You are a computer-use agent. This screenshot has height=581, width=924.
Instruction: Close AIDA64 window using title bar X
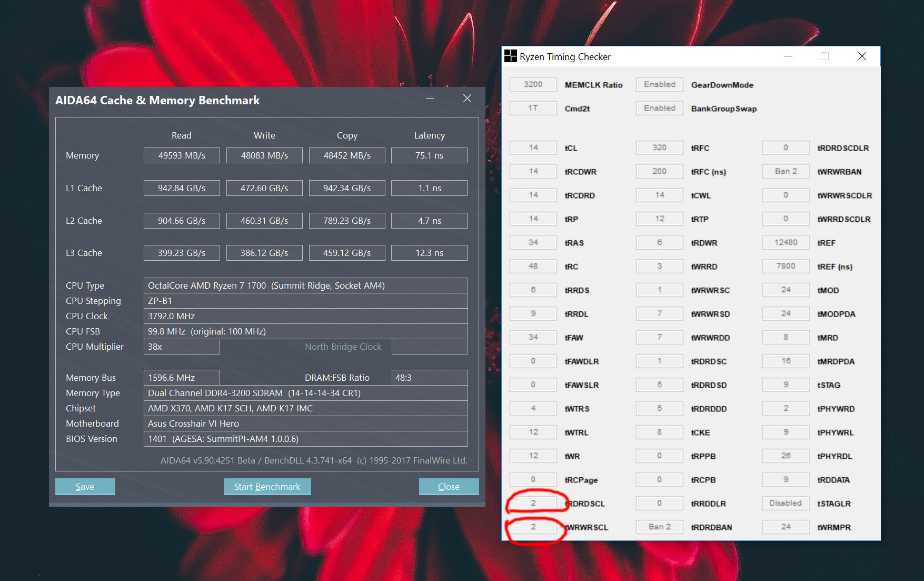pyautogui.click(x=467, y=99)
